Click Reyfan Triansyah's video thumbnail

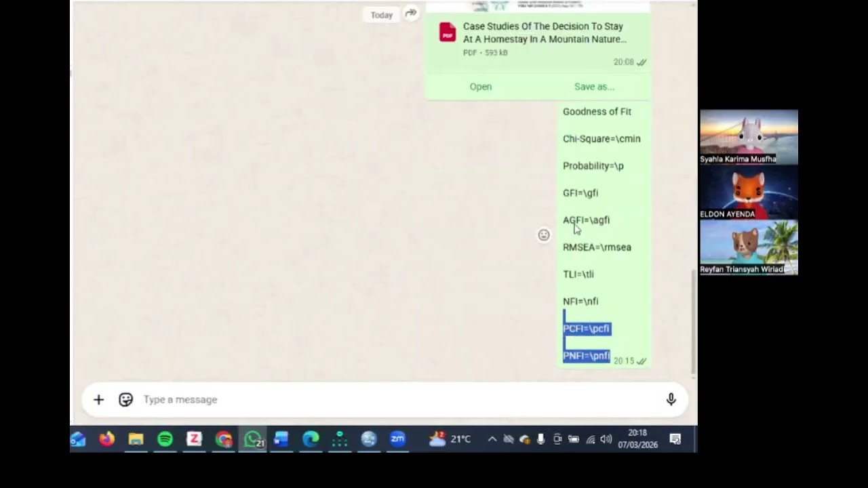coord(749,247)
